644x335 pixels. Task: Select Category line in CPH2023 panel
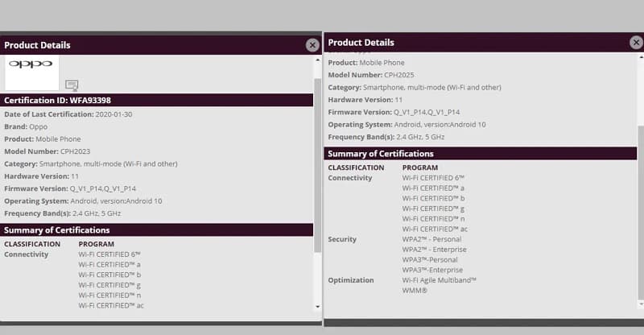pos(91,163)
